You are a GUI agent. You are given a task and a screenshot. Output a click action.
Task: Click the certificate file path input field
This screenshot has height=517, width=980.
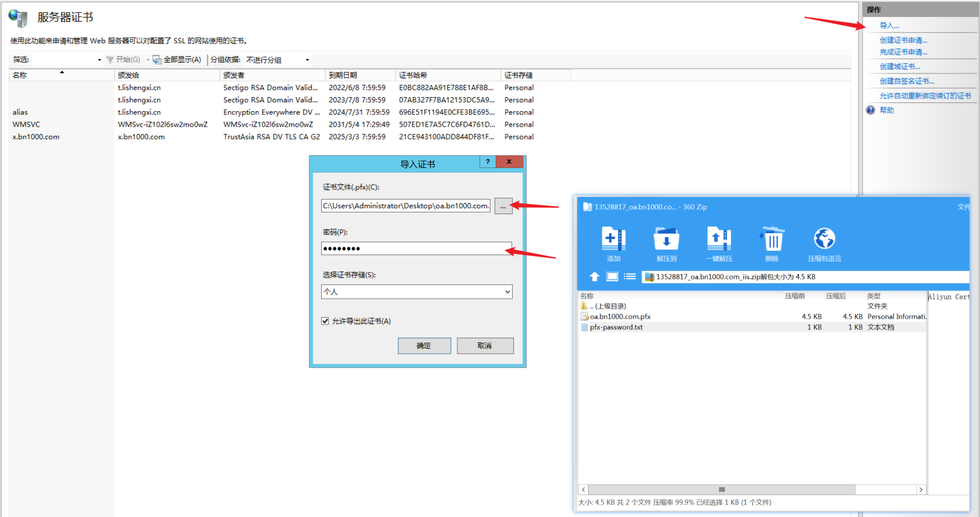406,206
